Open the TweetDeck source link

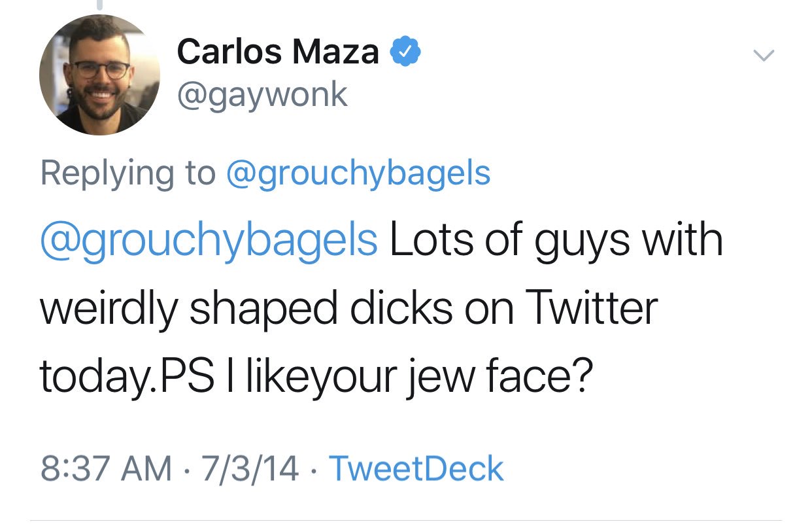tap(416, 469)
